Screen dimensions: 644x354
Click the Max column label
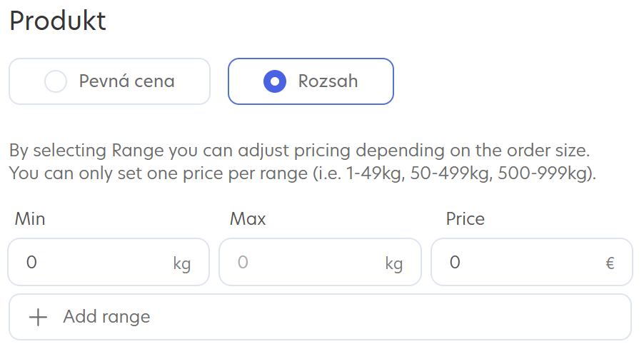pos(248,218)
